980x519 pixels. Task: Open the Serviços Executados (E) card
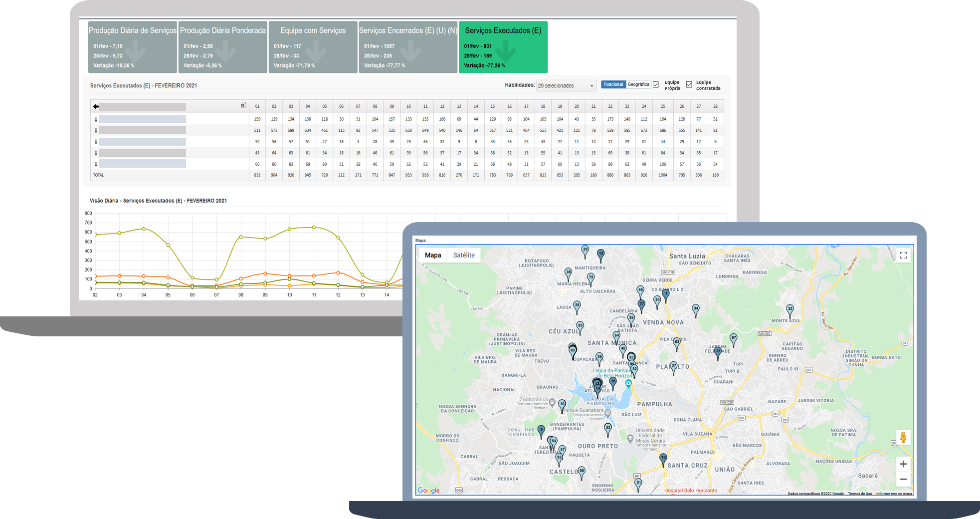point(503,47)
